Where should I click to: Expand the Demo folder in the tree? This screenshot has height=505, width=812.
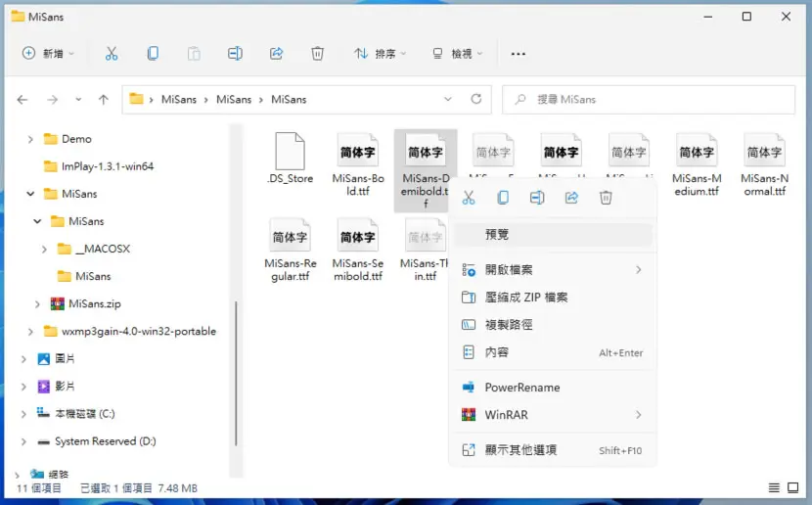pyautogui.click(x=30, y=139)
